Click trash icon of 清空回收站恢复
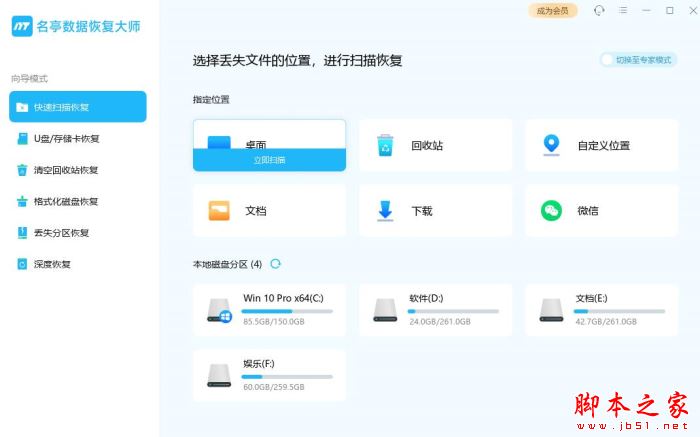 pos(22,170)
